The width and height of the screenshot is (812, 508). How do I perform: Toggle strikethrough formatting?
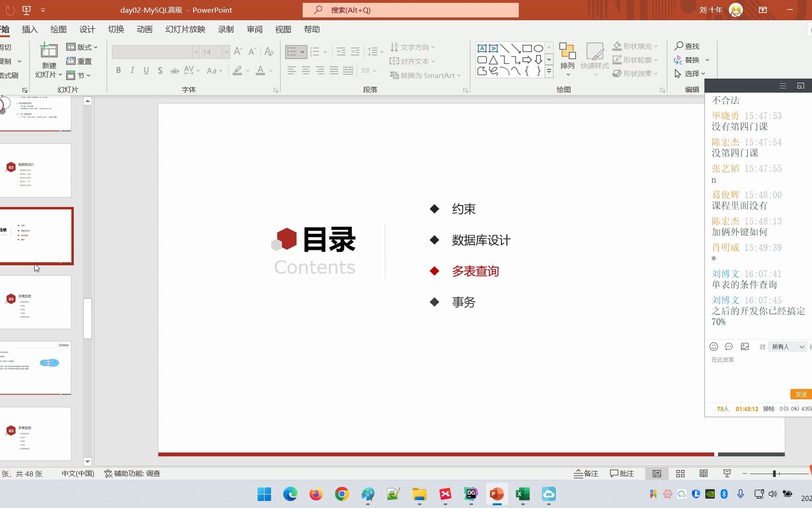pyautogui.click(x=174, y=71)
